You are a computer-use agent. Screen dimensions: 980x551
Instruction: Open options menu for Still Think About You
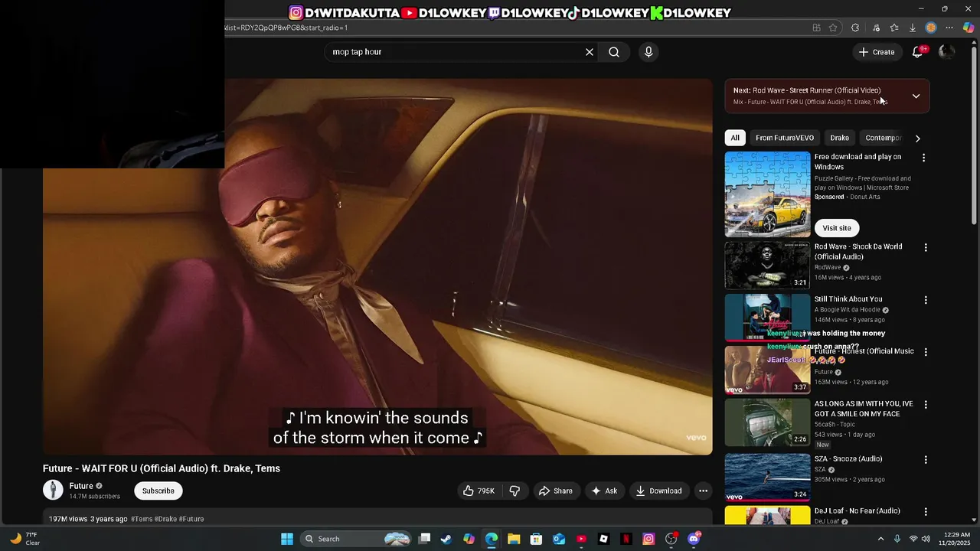click(926, 301)
